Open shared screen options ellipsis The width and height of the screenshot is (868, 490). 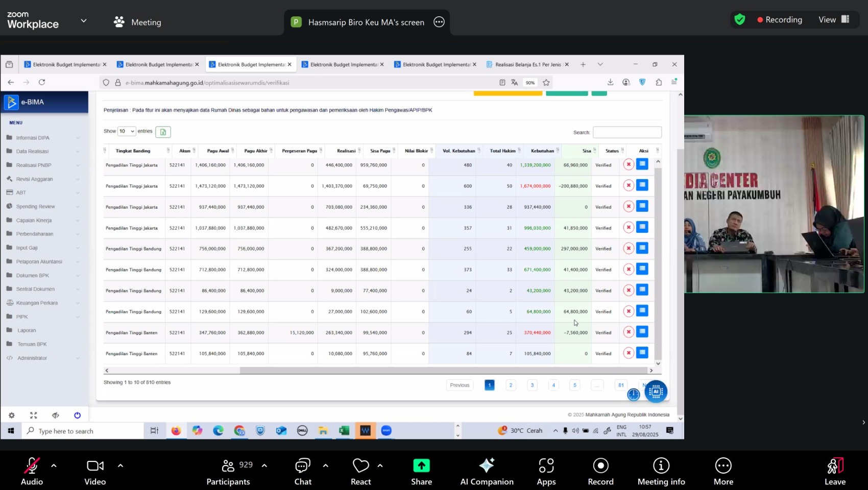439,22
